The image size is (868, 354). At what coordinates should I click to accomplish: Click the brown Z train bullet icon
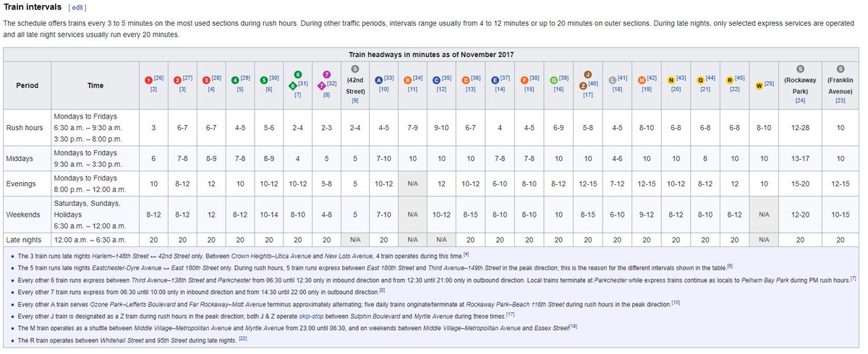[x=582, y=85]
